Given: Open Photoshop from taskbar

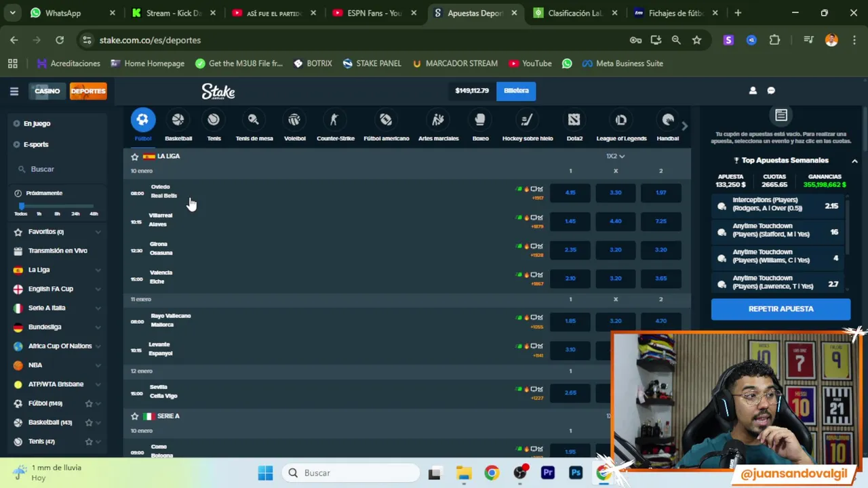Looking at the screenshot, I should point(576,473).
